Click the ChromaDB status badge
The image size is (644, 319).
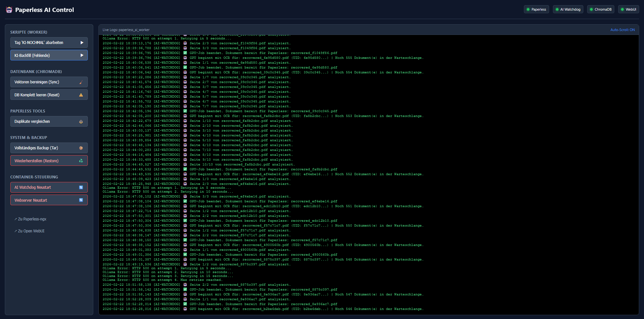click(x=600, y=9)
